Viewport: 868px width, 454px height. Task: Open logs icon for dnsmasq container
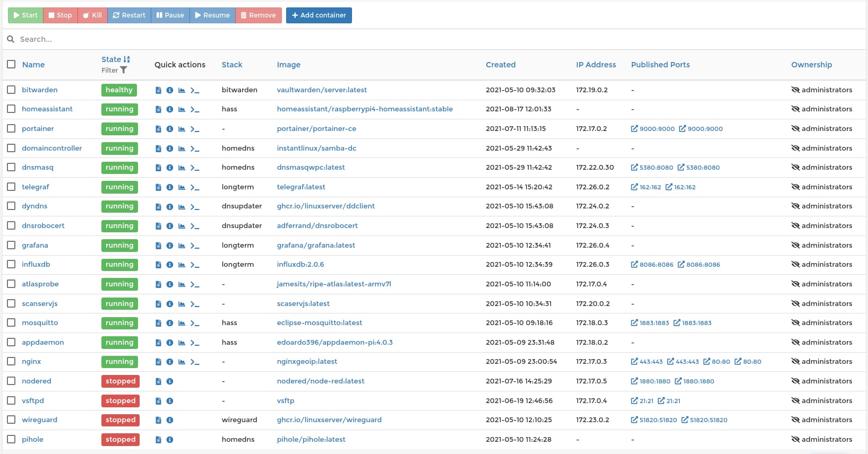tap(158, 168)
